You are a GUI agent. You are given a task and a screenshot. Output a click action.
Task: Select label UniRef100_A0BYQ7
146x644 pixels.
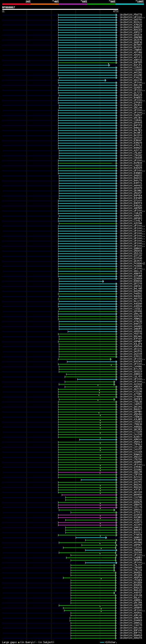131,593
